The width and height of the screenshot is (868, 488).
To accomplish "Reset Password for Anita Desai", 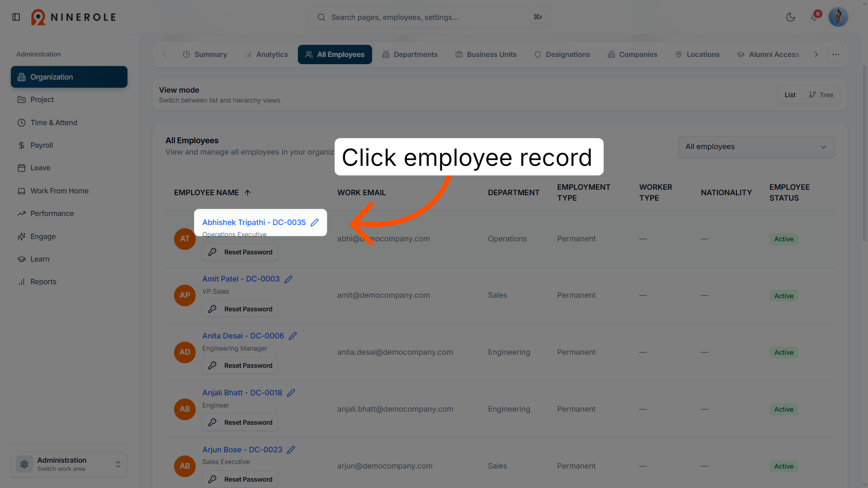I will pyautogui.click(x=240, y=366).
